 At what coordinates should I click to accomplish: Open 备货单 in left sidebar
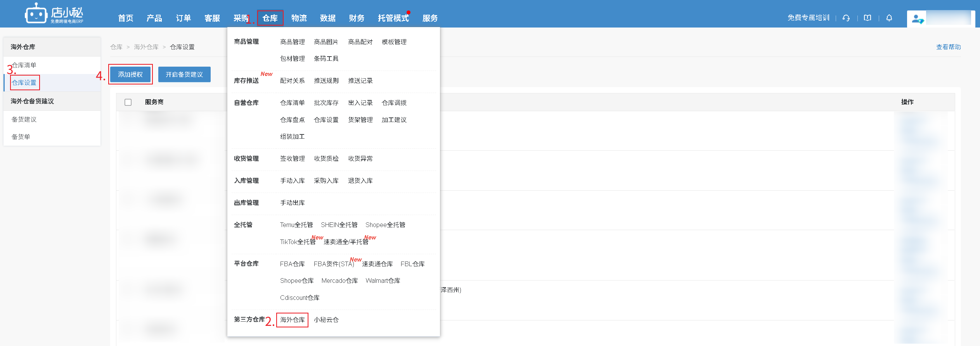click(x=21, y=137)
